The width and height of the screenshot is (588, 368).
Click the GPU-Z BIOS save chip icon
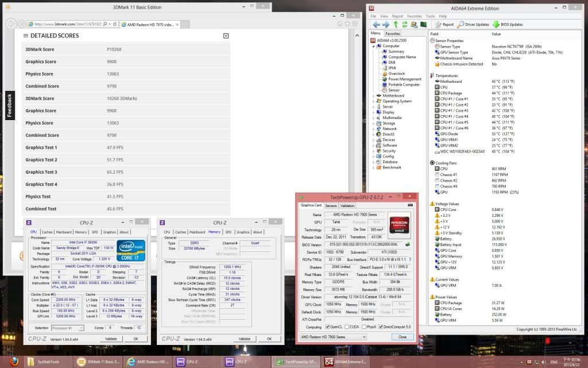click(x=408, y=244)
